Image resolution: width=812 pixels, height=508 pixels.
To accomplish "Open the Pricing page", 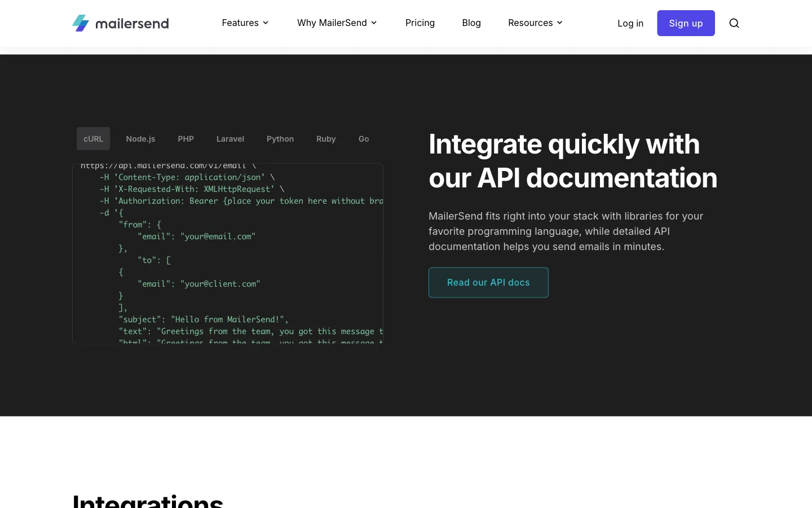I will tap(420, 23).
